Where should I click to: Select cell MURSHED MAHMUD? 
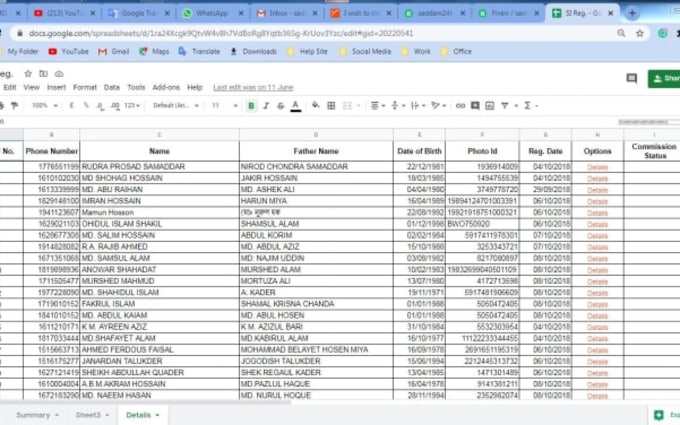(x=159, y=281)
